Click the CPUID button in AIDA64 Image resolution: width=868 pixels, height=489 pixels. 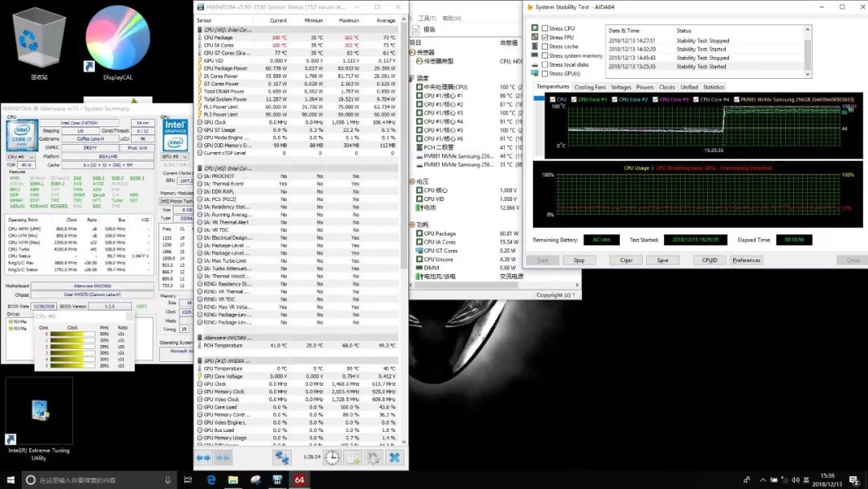pyautogui.click(x=710, y=260)
